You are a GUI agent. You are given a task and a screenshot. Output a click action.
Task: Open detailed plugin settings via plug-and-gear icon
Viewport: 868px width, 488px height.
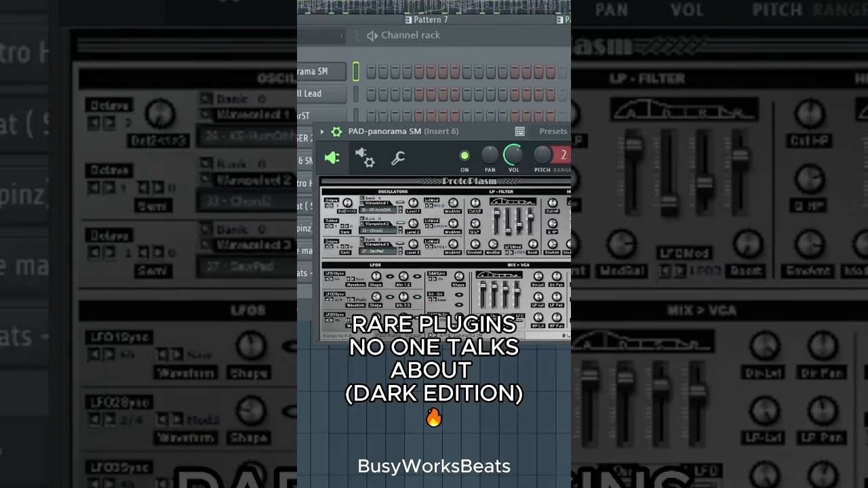click(x=363, y=157)
